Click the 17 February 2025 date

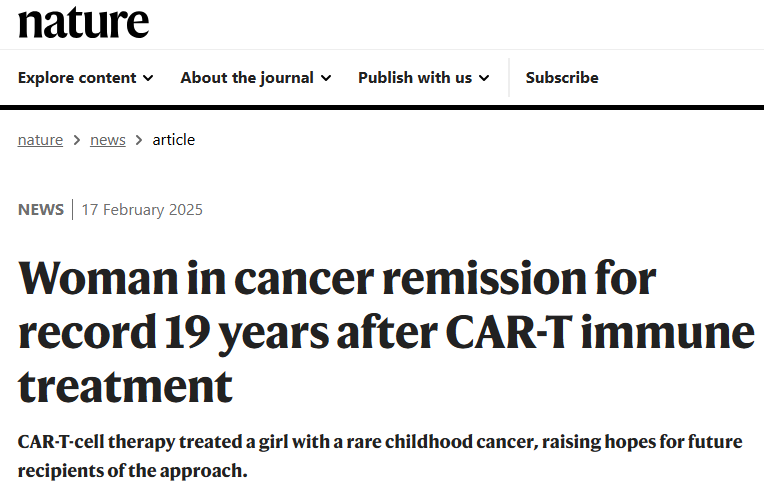[142, 210]
